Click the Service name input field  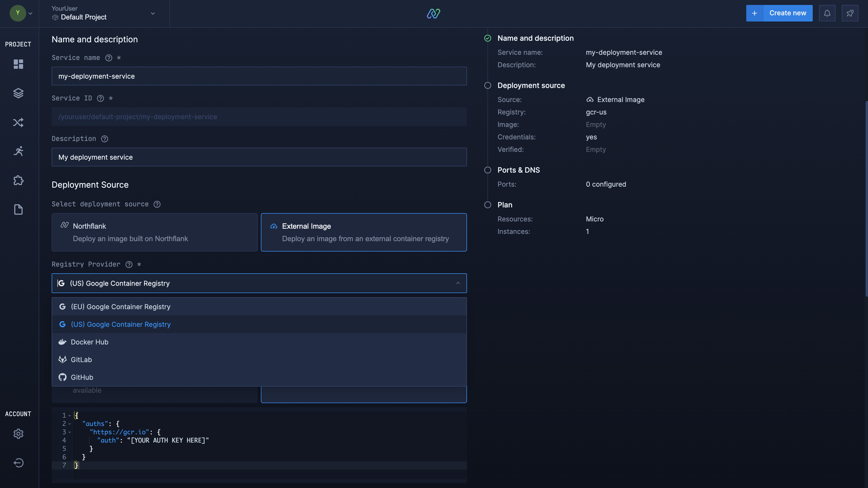(259, 76)
